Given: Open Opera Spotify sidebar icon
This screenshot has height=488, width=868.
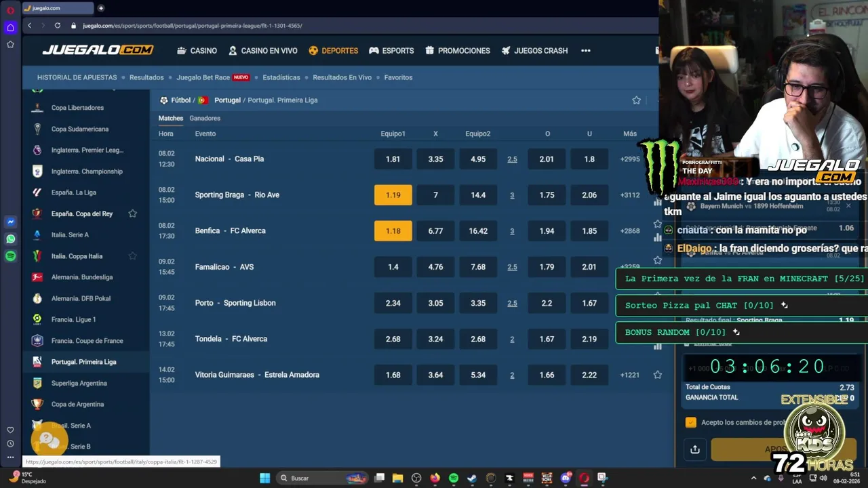Looking at the screenshot, I should click(10, 256).
